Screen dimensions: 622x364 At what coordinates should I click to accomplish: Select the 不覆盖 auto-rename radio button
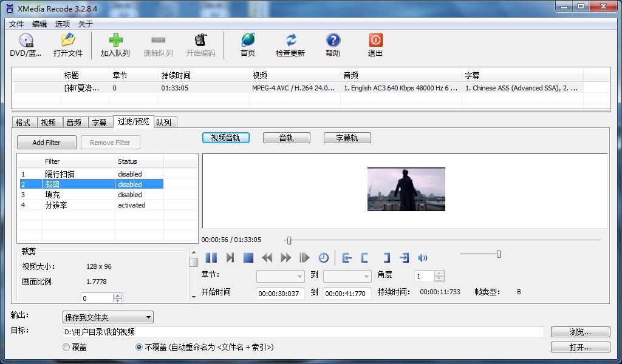[139, 347]
